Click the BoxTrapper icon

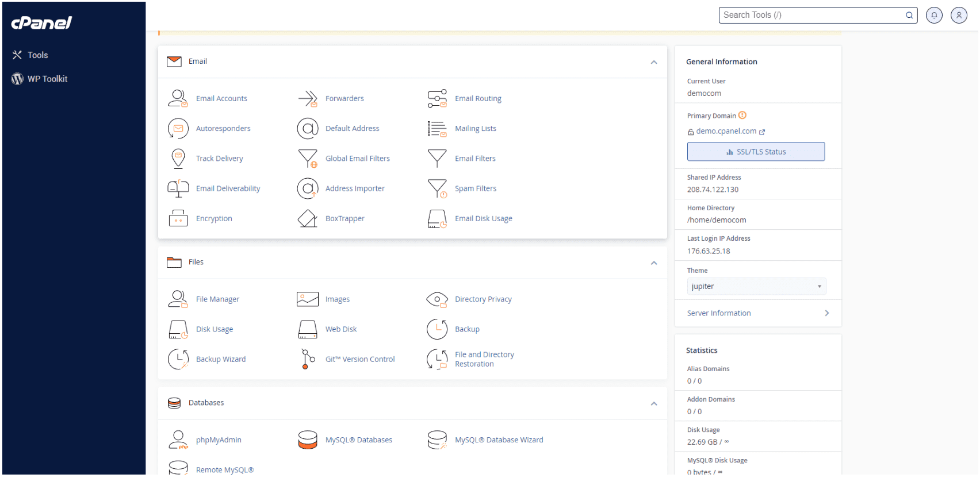308,218
